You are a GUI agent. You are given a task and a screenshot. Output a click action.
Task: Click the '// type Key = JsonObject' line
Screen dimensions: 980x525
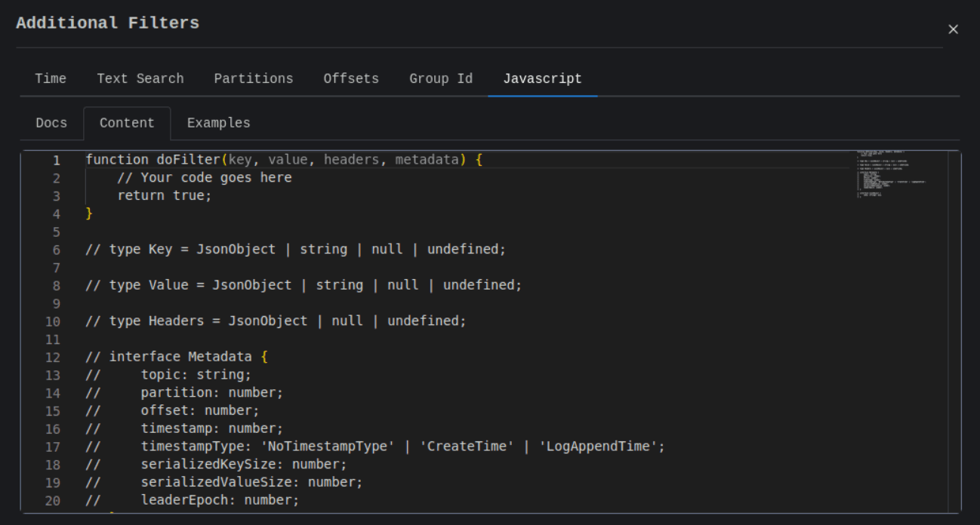click(x=296, y=249)
